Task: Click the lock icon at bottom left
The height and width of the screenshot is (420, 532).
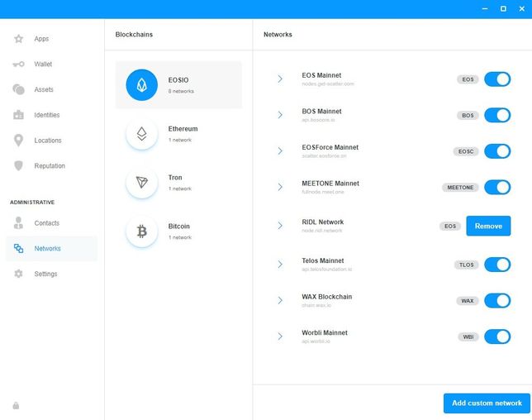Action: click(x=16, y=405)
